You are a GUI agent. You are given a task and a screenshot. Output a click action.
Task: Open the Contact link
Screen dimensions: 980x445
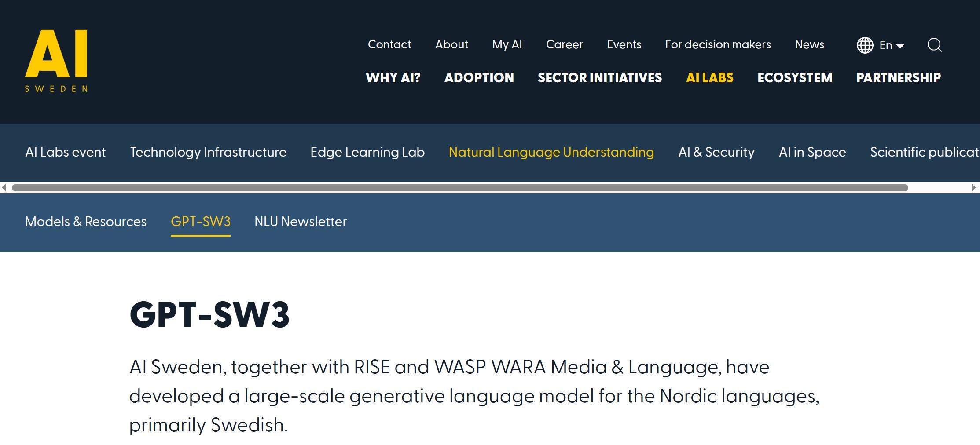point(389,44)
